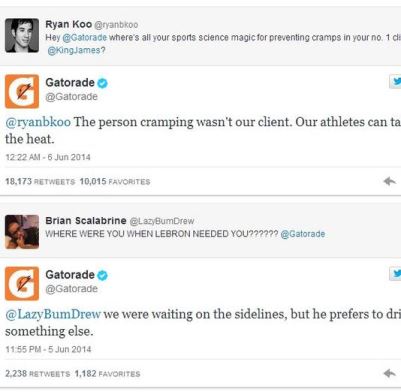Click the verified badge beside first Gatorade name

[x=102, y=83]
